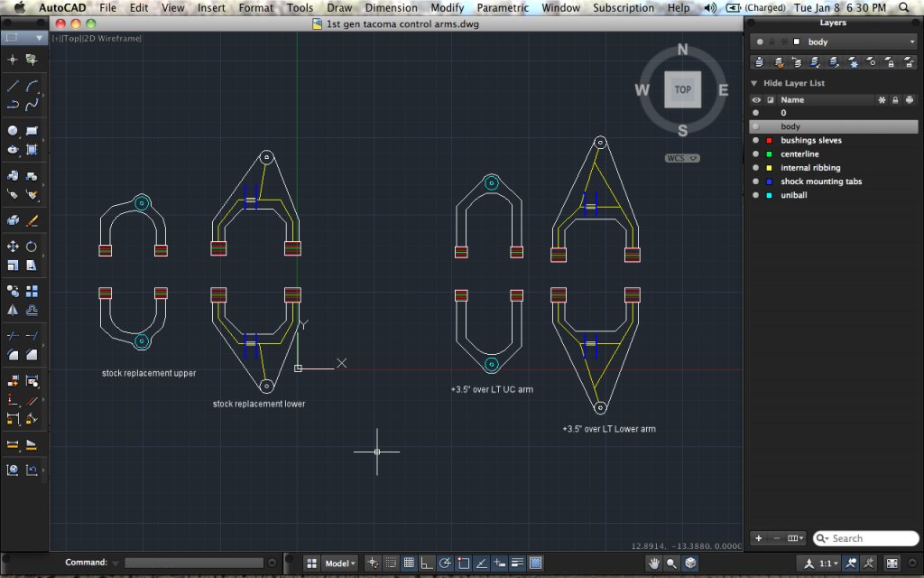This screenshot has width=924, height=578.
Task: Select the Rectangle tool
Action: click(x=32, y=130)
